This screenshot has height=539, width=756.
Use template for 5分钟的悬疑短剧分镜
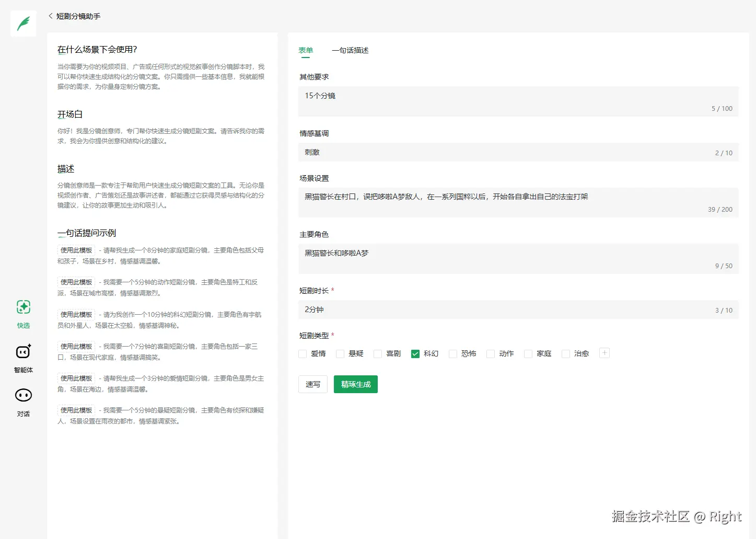click(76, 410)
